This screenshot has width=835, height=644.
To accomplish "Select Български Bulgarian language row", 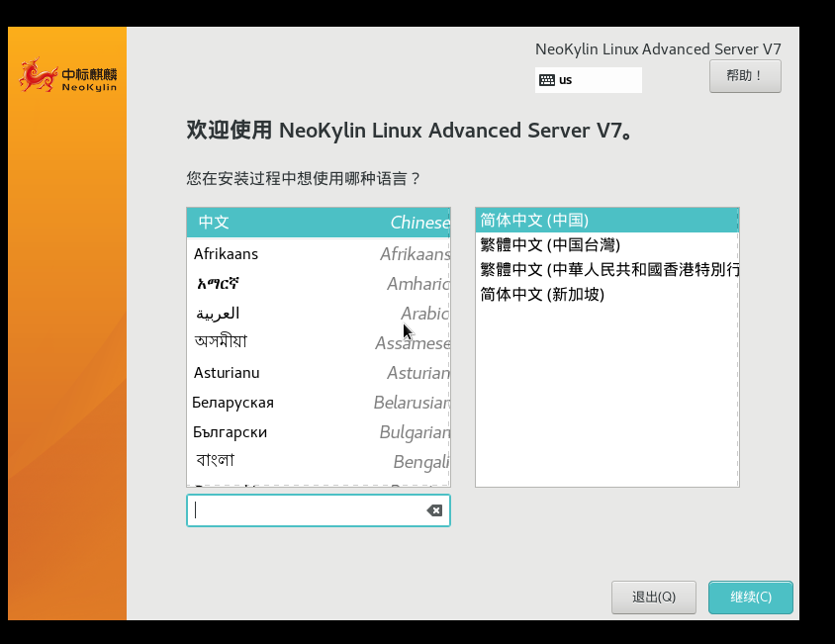I will pyautogui.click(x=319, y=432).
